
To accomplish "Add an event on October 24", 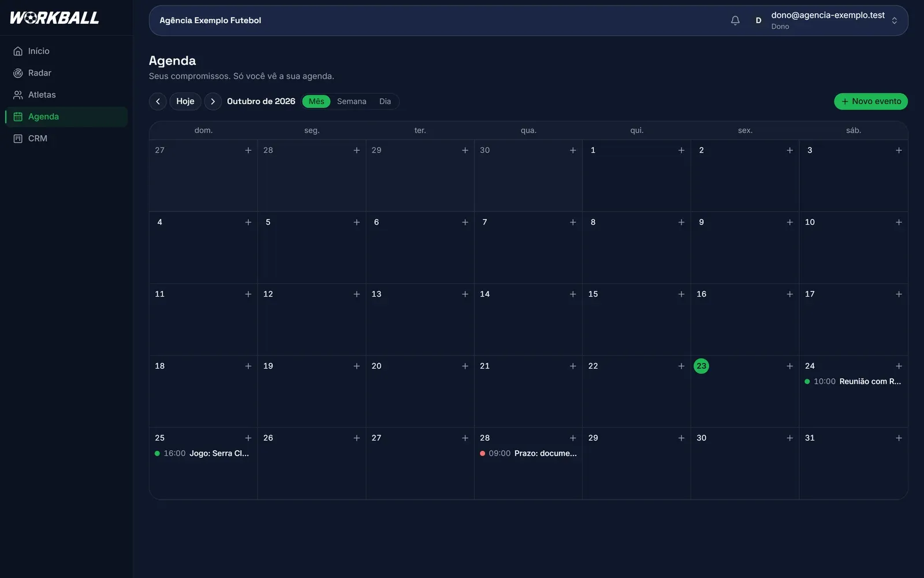I will (x=899, y=366).
